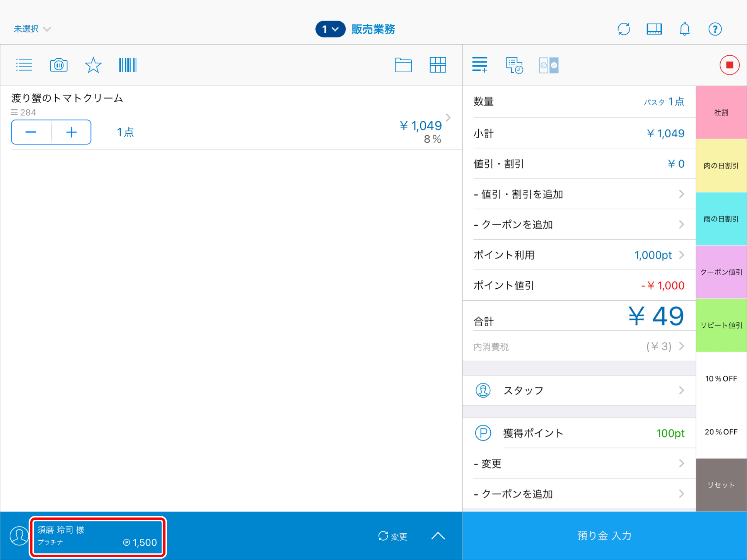Increase item quantity with plus button
This screenshot has width=747, height=560.
click(72, 133)
